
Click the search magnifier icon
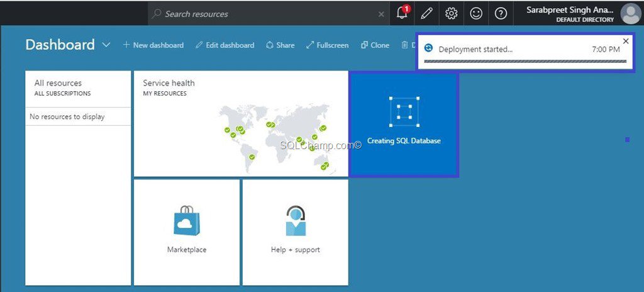(x=157, y=14)
